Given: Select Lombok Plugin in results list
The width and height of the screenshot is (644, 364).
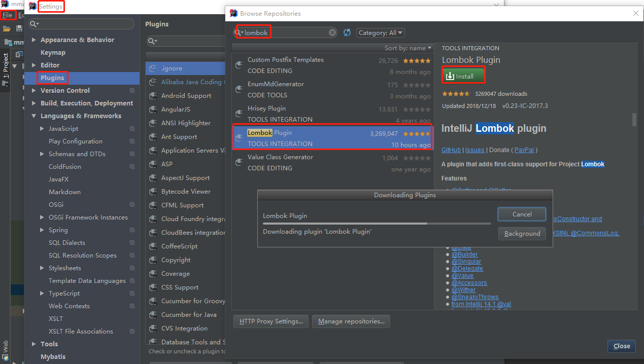Looking at the screenshot, I should coord(332,138).
